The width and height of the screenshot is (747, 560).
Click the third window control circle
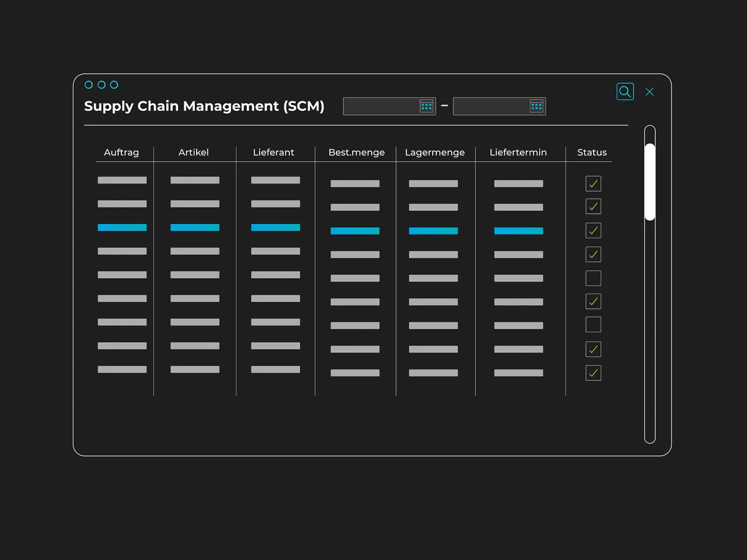[x=114, y=85]
